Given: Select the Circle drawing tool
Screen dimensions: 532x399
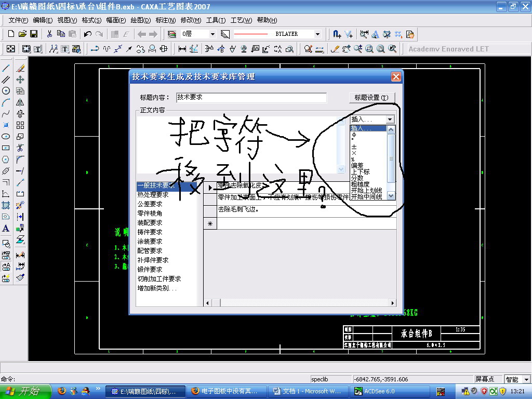Looking at the screenshot, I should tap(6, 91).
